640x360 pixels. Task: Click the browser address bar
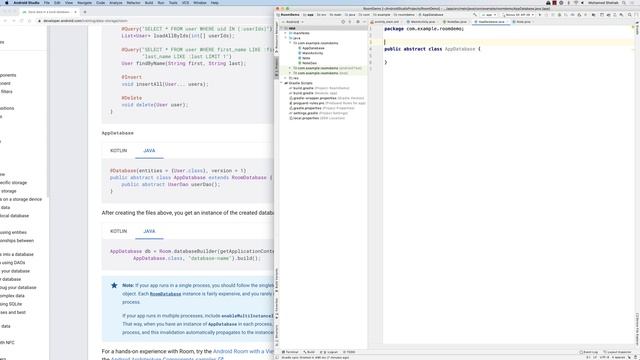[x=155, y=20]
